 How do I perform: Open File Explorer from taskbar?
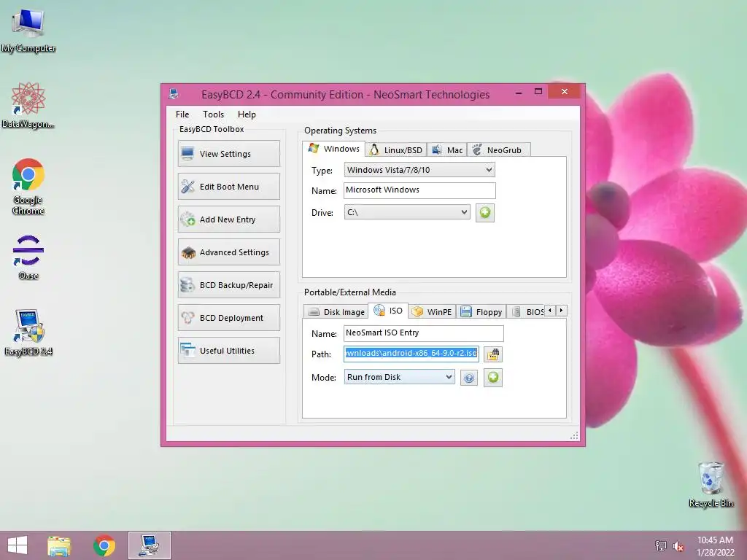pyautogui.click(x=59, y=545)
